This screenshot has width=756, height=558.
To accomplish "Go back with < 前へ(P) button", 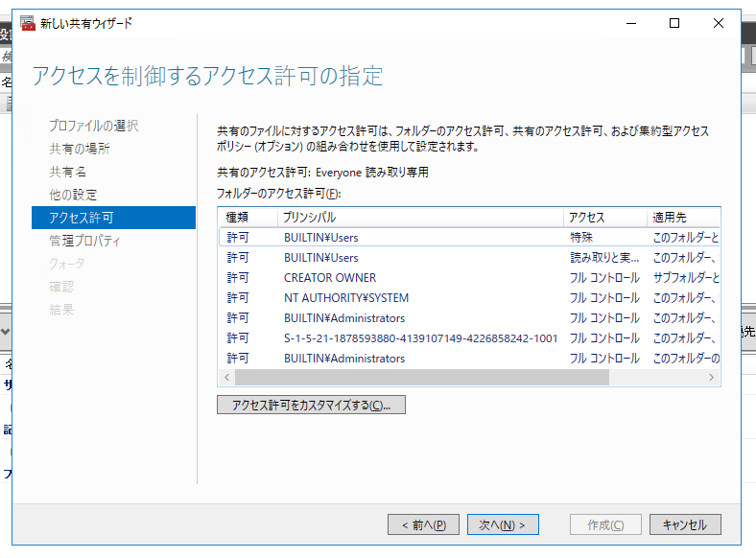I will 423,524.
